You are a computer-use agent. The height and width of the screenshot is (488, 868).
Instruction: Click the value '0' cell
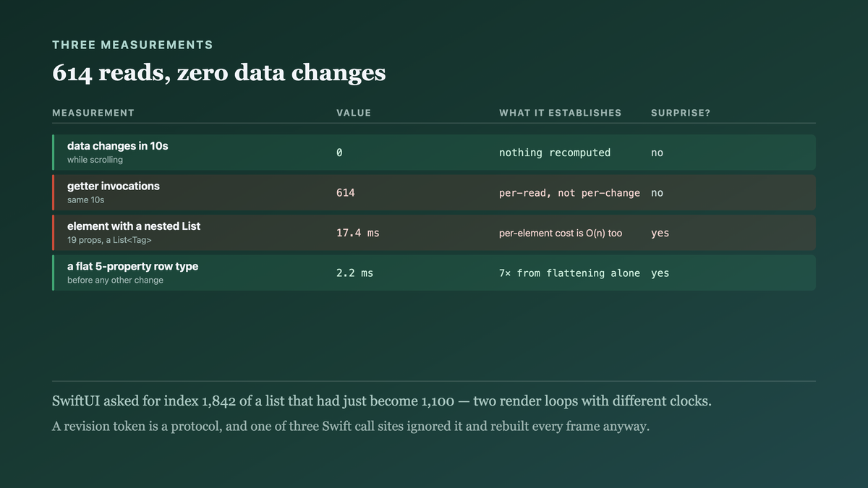[x=339, y=153]
